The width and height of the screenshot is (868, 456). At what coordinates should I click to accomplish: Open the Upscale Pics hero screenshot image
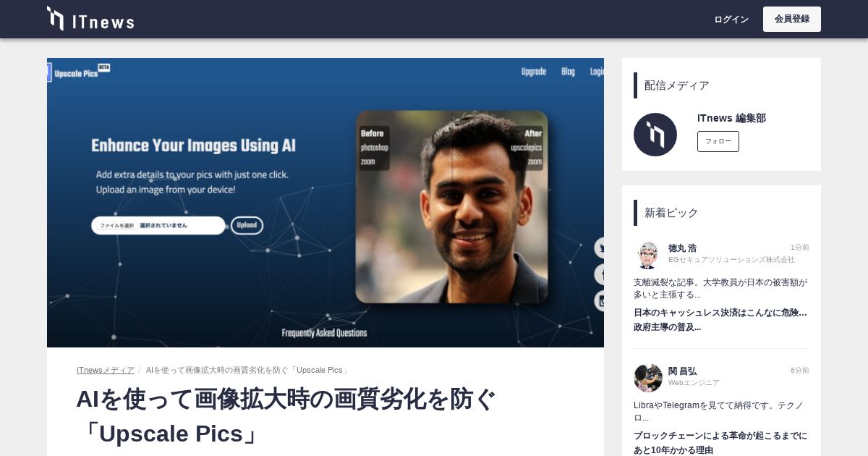tap(325, 203)
